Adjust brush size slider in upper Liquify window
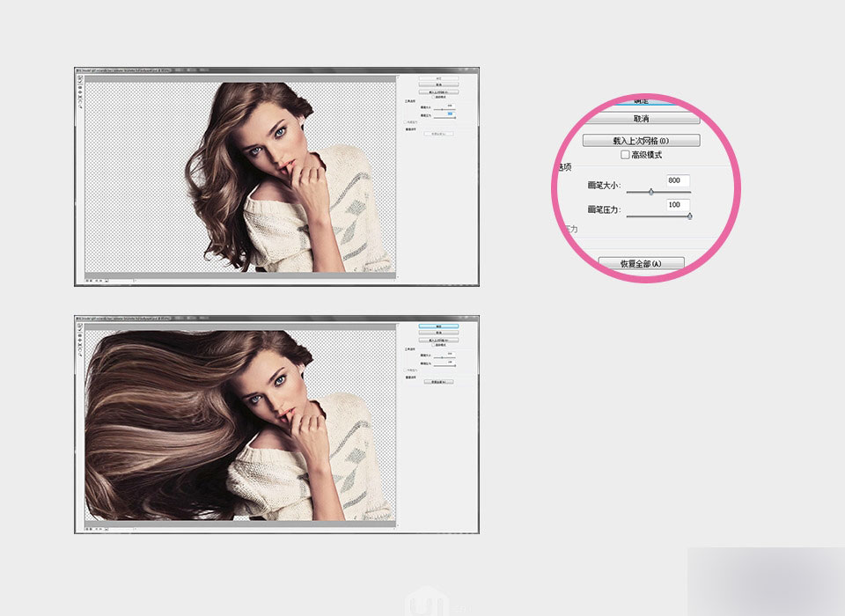845x616 pixels. coord(442,110)
